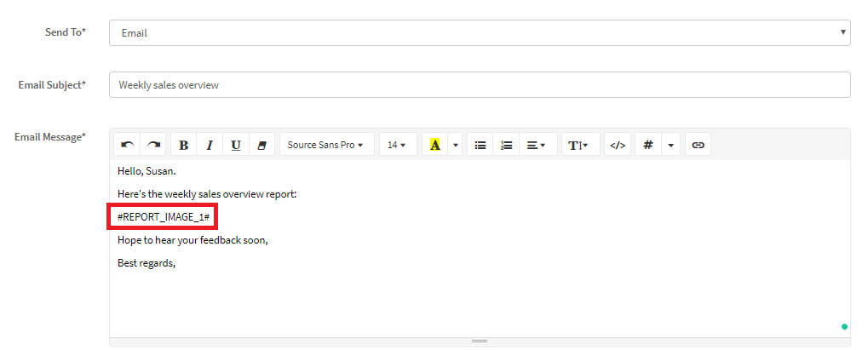This screenshot has height=350, width=868.
Task: Expand the color picker dropdown arrow
Action: tap(456, 145)
